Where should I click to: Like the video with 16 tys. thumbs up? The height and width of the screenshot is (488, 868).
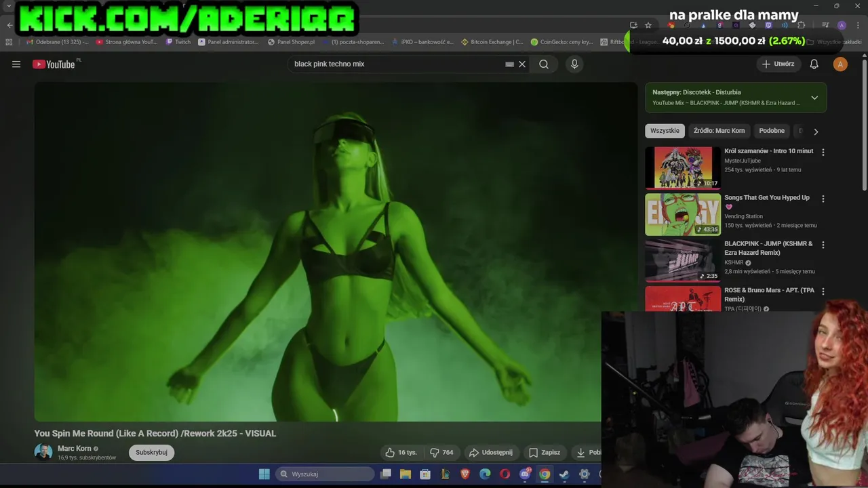tap(401, 452)
